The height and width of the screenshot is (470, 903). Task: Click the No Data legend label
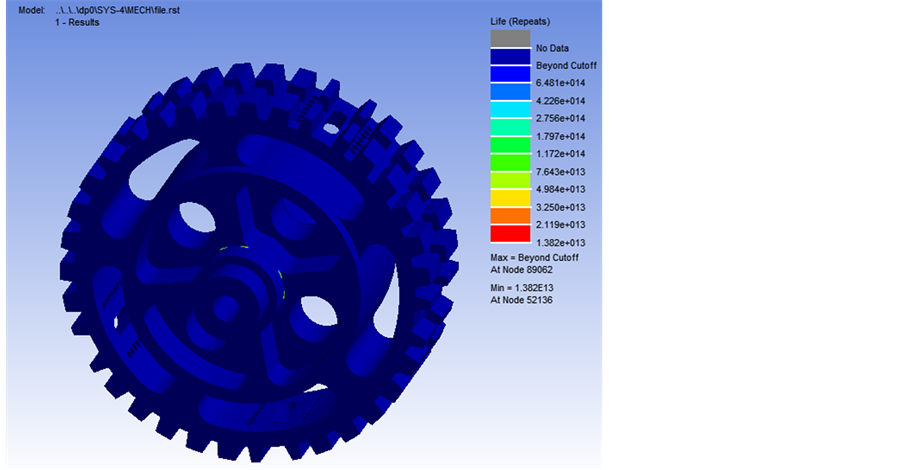pos(552,48)
